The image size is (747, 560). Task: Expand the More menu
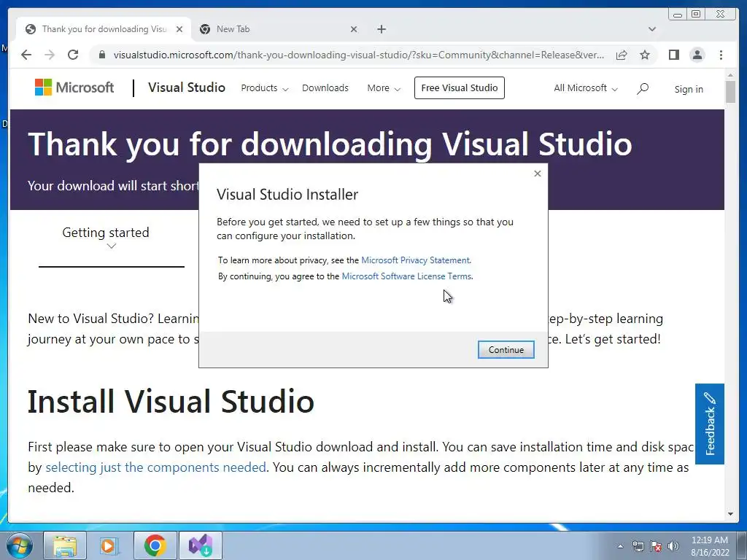pyautogui.click(x=384, y=88)
